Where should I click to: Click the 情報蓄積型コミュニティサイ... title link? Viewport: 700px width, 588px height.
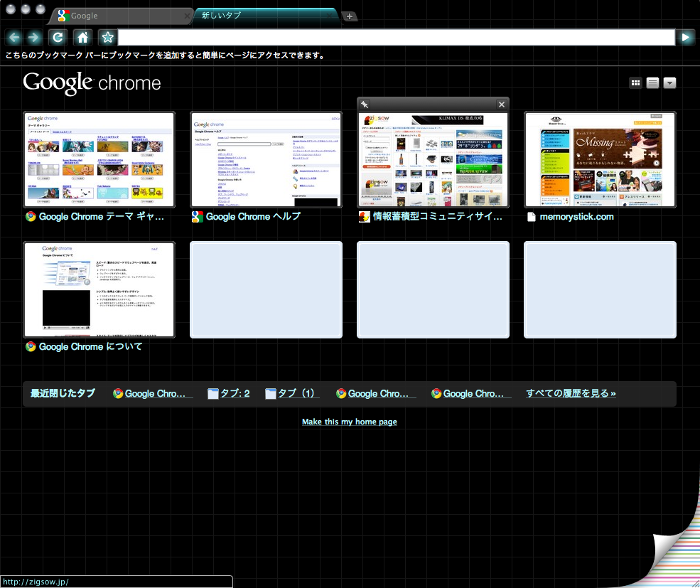click(x=438, y=217)
